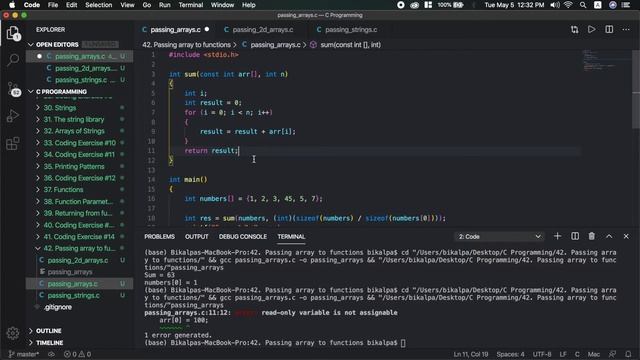Open the Run and Debug view

coord(13,116)
